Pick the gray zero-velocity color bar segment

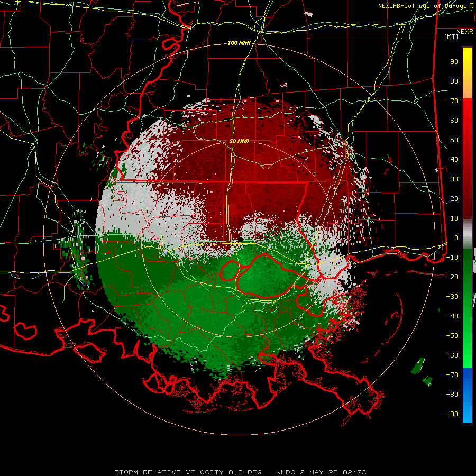[467, 234]
